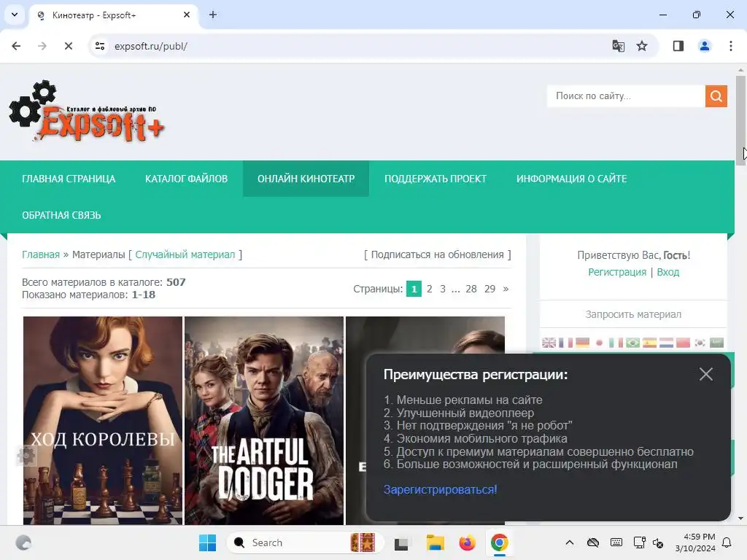Focus the Поиск по сайту search field

(626, 96)
